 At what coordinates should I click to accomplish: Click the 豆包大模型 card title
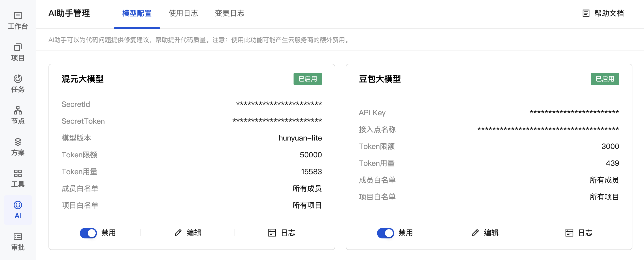(x=380, y=79)
